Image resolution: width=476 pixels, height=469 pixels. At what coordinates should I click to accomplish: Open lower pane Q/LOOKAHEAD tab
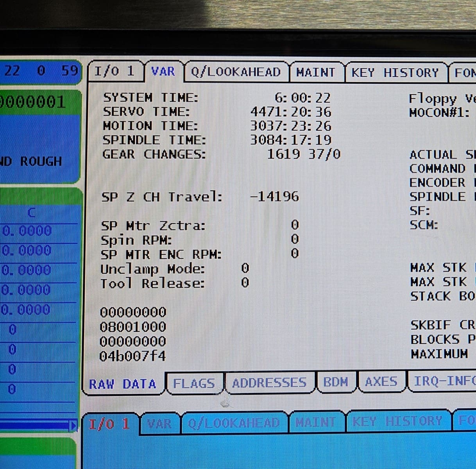point(234,423)
